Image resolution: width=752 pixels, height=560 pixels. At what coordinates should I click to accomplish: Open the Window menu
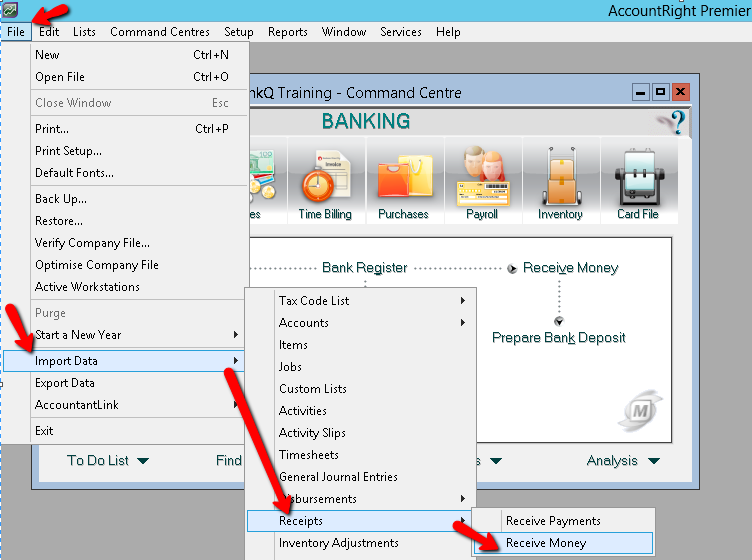344,32
